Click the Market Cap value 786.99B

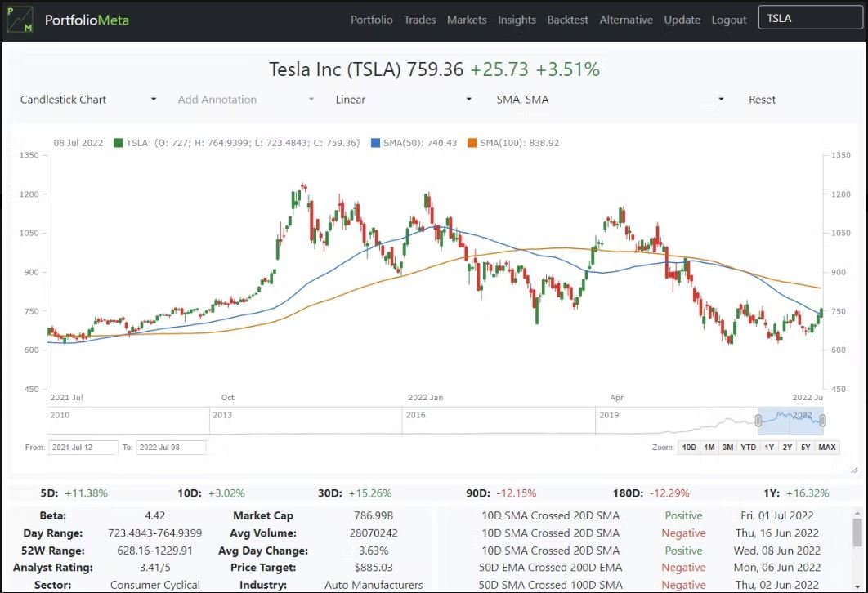coord(374,515)
